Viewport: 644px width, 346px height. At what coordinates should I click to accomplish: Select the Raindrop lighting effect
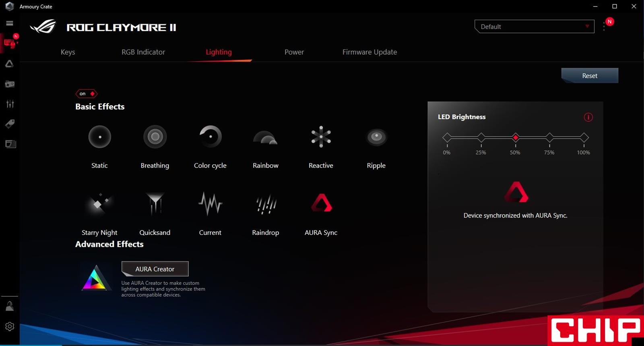[266, 204]
